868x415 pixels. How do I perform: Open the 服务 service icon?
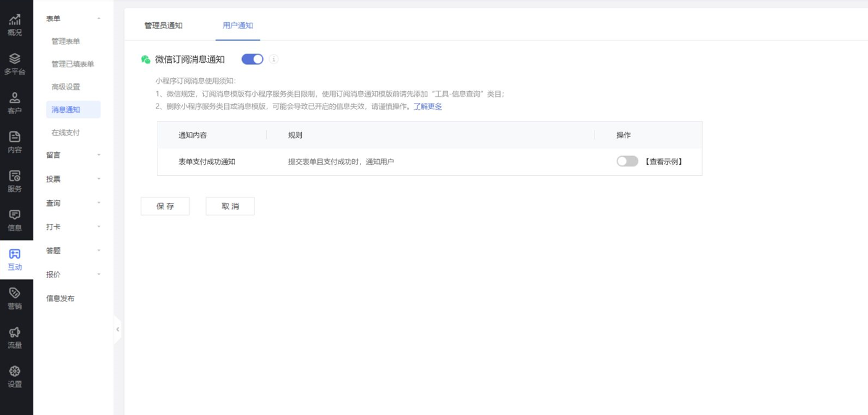(x=15, y=176)
